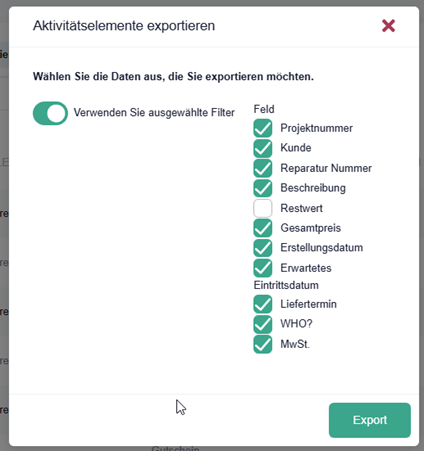Click the Projektnummer label text
This screenshot has width=424, height=451.
[316, 128]
